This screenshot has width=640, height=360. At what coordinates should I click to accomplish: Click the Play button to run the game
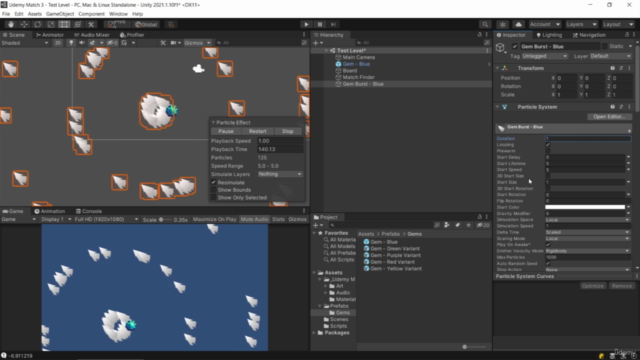coord(306,24)
